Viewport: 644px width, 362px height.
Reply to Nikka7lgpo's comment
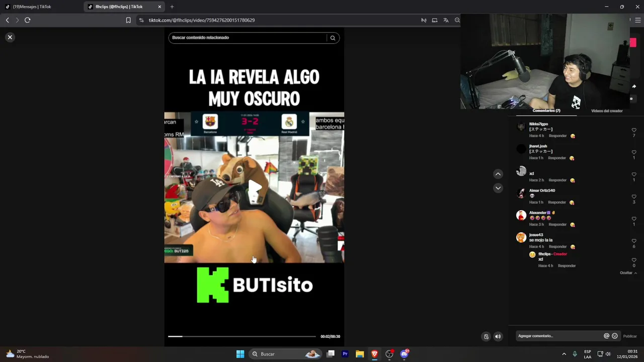pos(557,136)
